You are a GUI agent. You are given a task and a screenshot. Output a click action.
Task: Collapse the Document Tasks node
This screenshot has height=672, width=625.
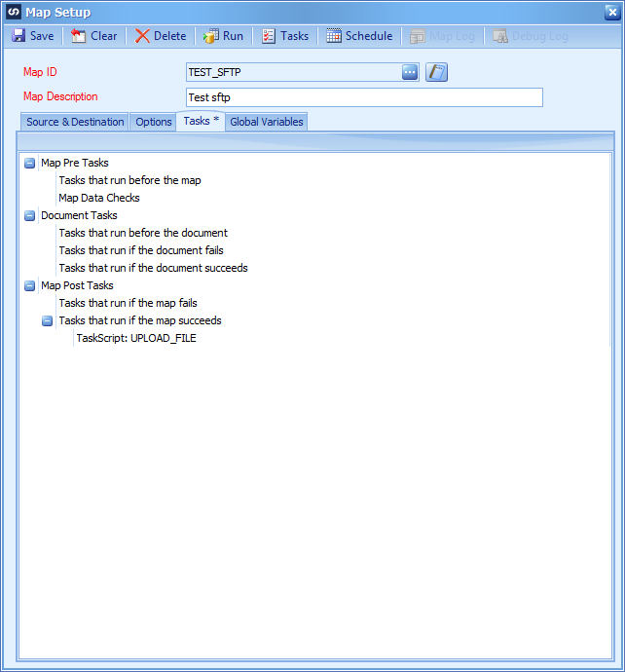pos(29,215)
